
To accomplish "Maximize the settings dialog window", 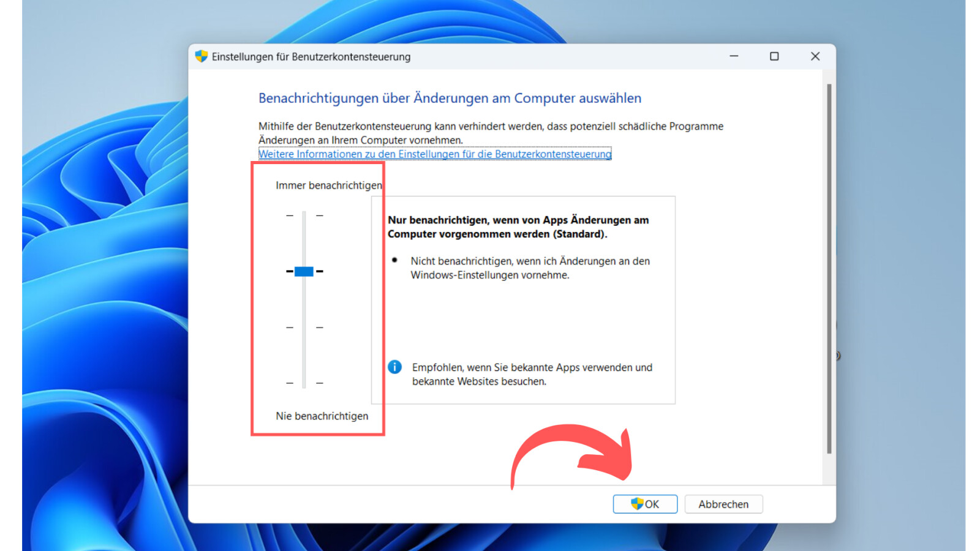I will (x=774, y=56).
